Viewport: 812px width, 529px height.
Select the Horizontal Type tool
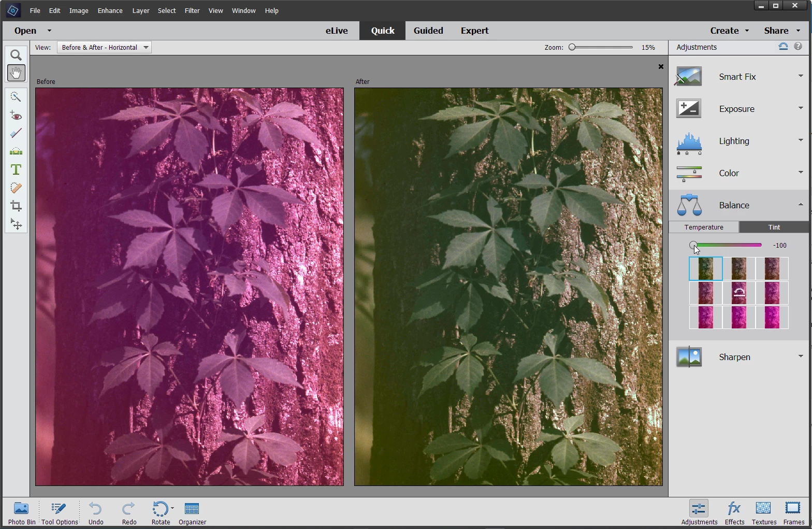[x=16, y=169]
